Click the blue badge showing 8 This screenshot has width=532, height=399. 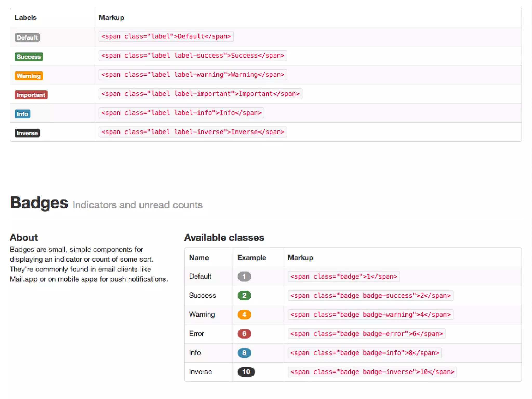[x=244, y=353]
